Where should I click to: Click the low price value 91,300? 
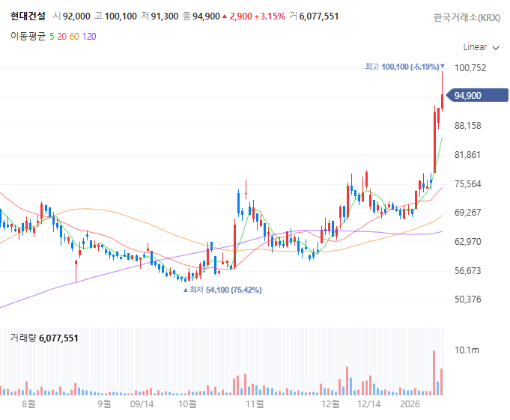[165, 16]
